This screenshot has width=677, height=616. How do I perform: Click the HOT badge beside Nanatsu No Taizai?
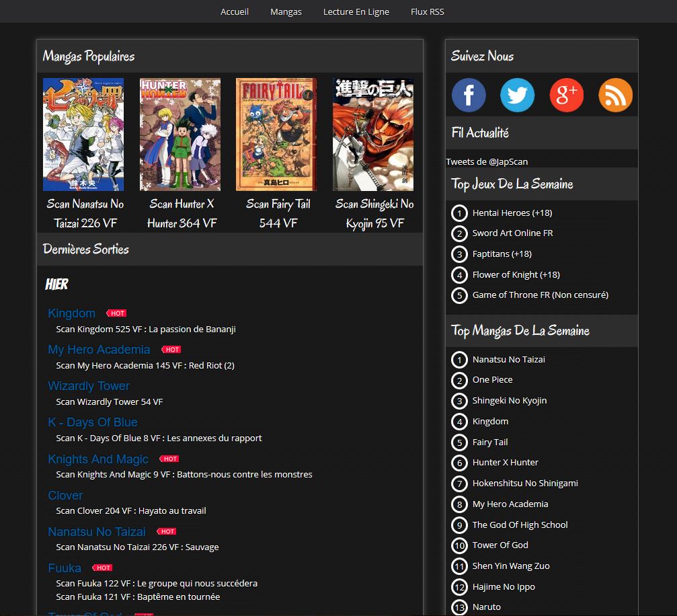(x=167, y=531)
